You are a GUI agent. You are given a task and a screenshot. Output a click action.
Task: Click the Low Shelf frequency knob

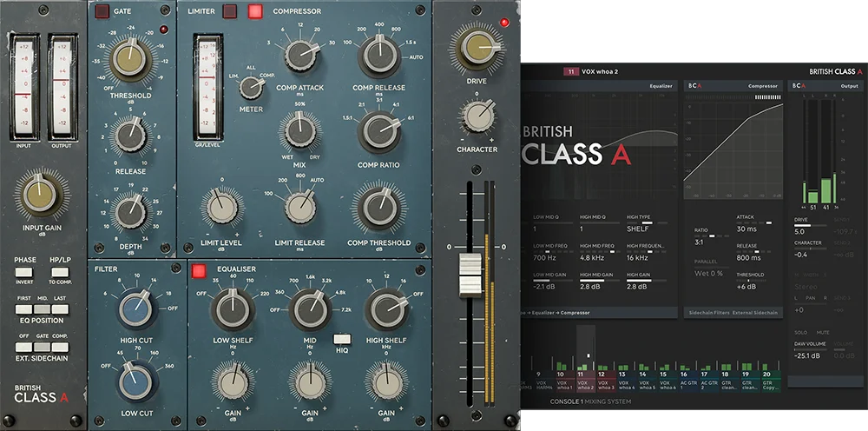[233, 309]
